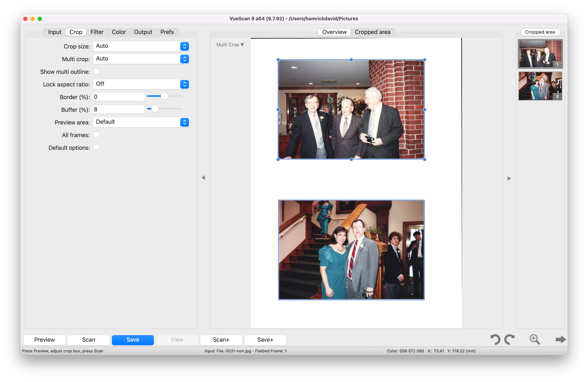The image size is (588, 382).
Task: Enable Show multi outline
Action: [x=96, y=71]
